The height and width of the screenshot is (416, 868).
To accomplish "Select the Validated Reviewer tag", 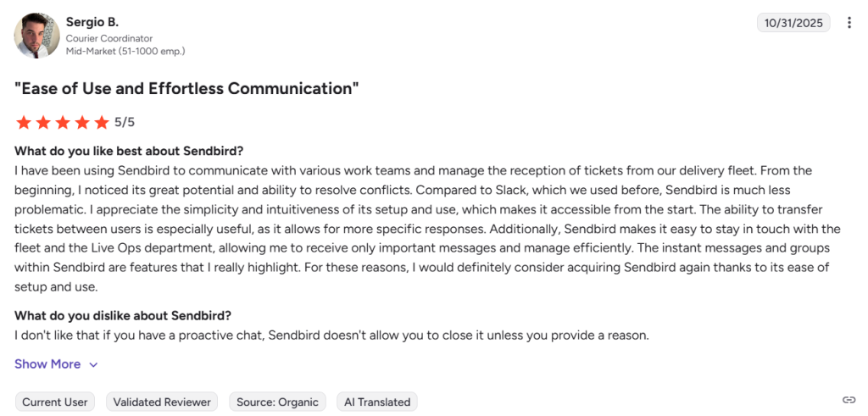I will [x=162, y=402].
